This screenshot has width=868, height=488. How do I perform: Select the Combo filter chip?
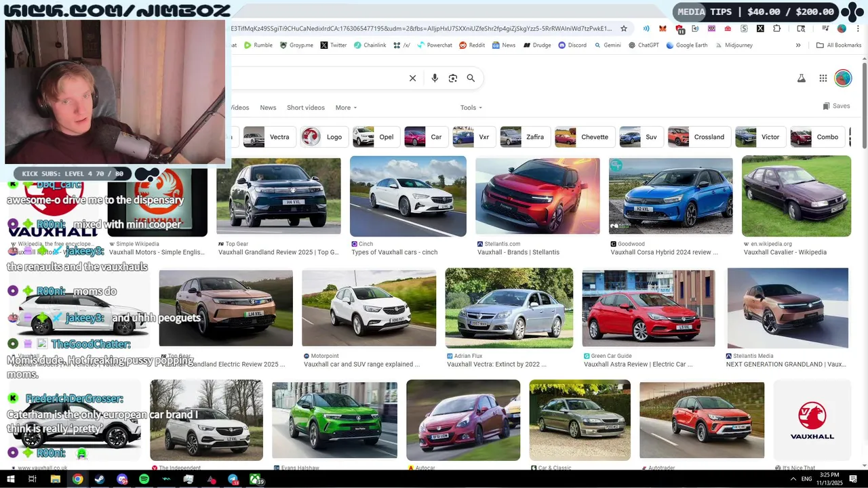817,137
